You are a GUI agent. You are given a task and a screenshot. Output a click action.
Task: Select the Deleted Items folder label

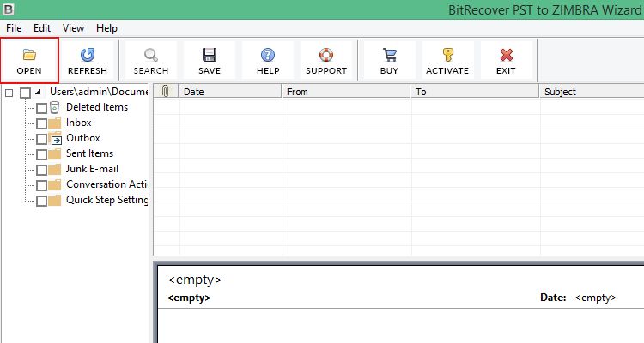[x=97, y=107]
